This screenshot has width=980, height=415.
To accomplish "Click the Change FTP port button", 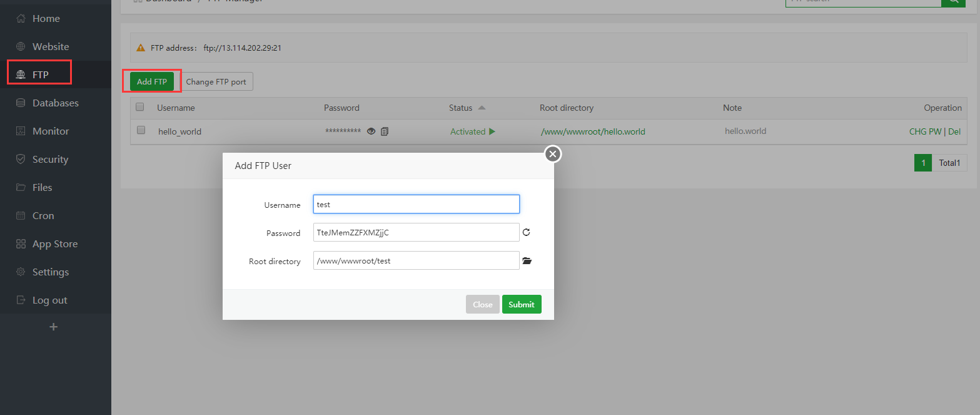I will pyautogui.click(x=216, y=81).
